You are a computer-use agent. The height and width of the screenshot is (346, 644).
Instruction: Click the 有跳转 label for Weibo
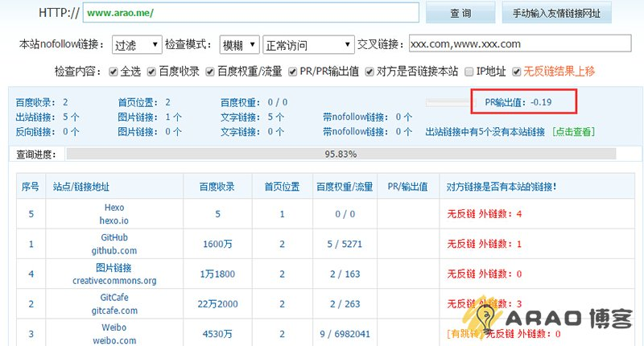(x=466, y=334)
